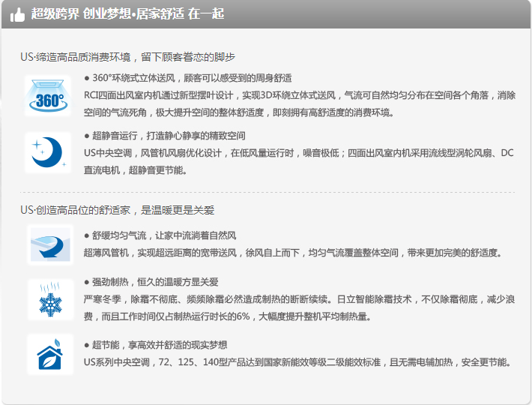Viewport: 532px width, 405px height.
Task: Click the line starting US中央空调，风管机风扇优化设计
Action: [x=298, y=153]
